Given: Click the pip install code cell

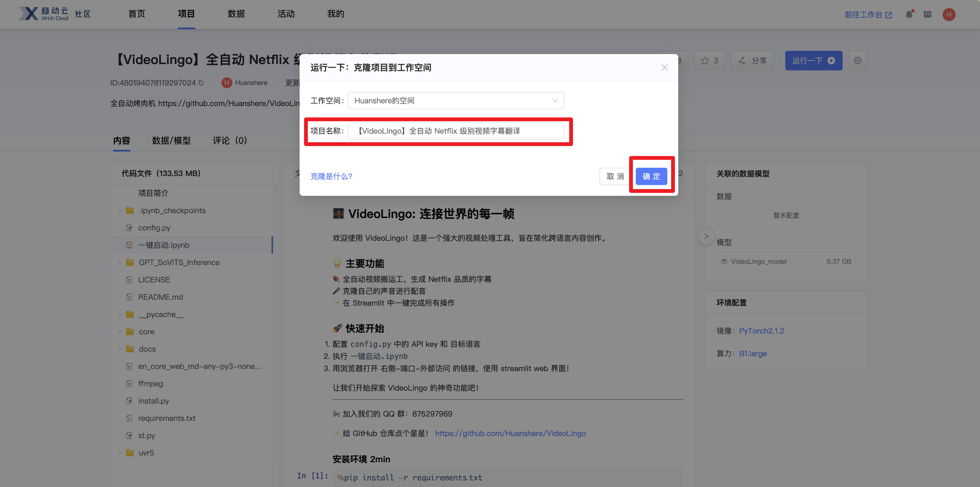Looking at the screenshot, I should tap(508, 477).
